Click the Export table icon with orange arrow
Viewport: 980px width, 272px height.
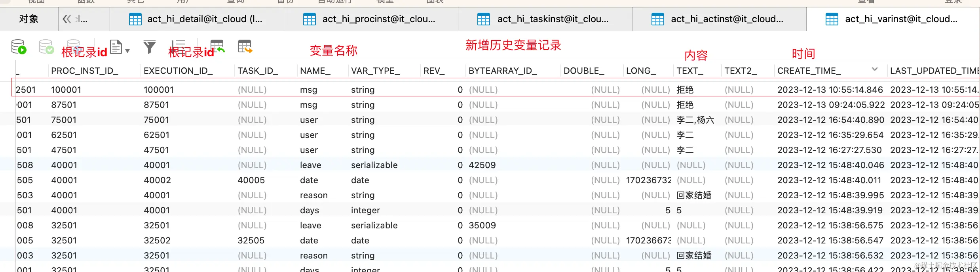point(245,46)
